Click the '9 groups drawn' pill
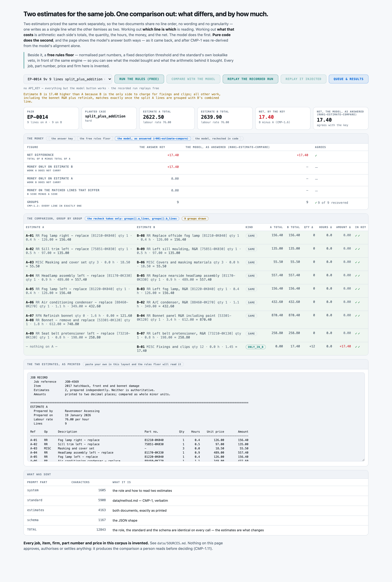 tap(195, 219)
